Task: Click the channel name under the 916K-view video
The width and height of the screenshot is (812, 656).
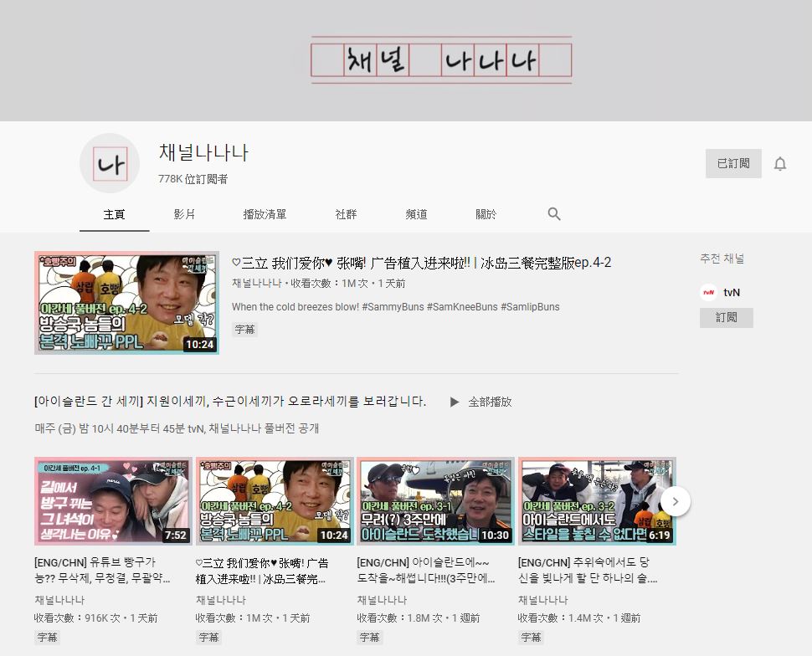Action: pyautogui.click(x=59, y=600)
